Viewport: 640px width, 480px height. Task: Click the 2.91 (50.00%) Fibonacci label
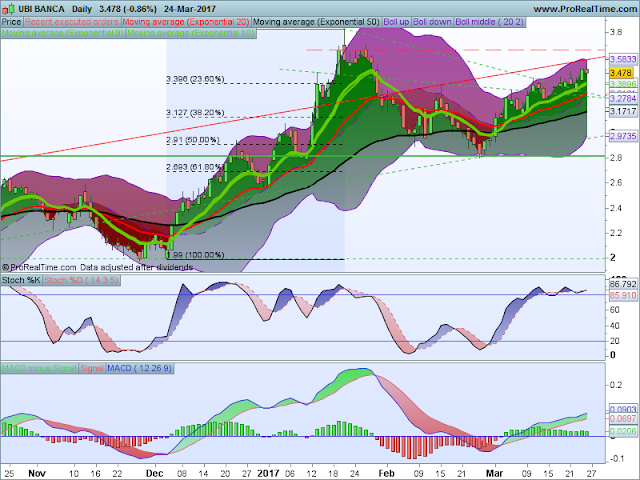193,140
